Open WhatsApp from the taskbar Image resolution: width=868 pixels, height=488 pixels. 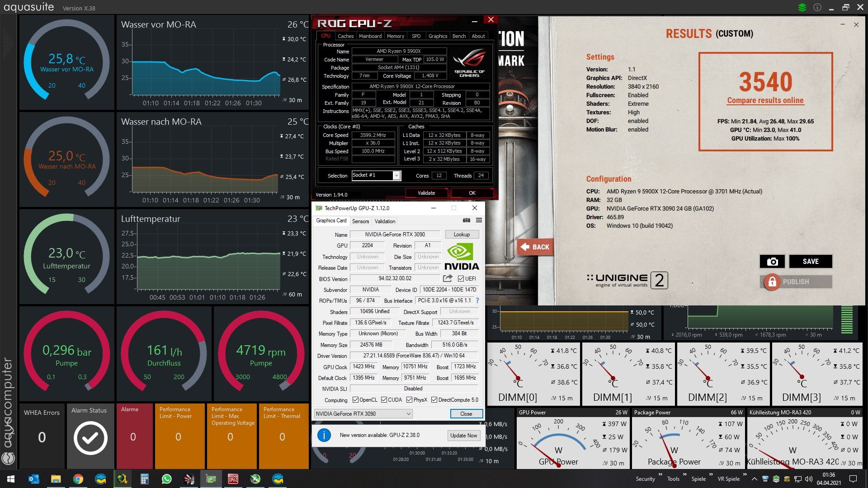pos(166,479)
